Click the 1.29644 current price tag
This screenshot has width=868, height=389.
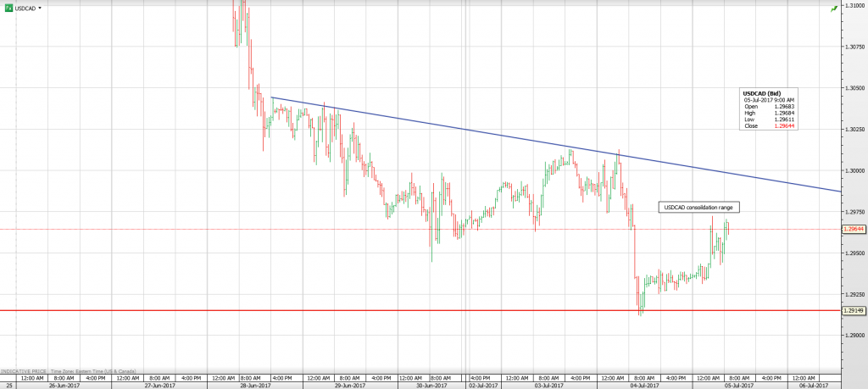click(853, 229)
